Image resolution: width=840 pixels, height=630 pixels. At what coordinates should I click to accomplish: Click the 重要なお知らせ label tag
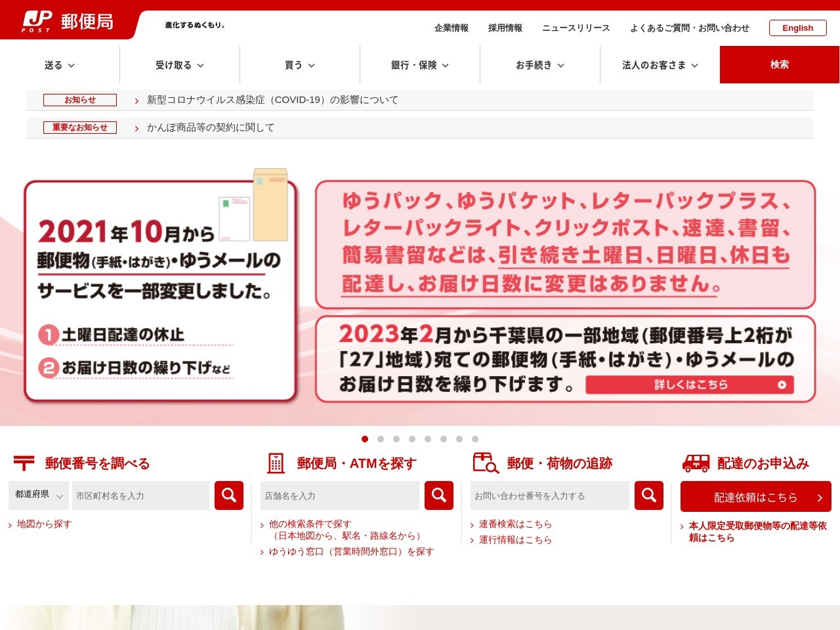coord(80,127)
